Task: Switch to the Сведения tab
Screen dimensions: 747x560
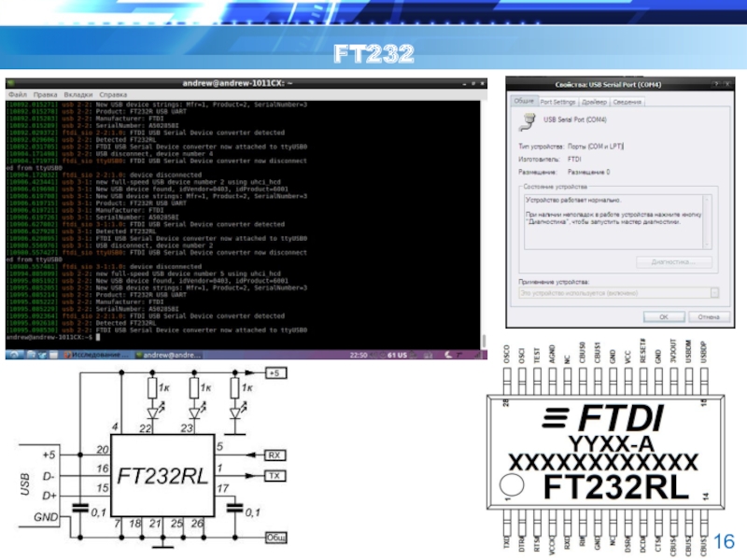Action: (627, 102)
